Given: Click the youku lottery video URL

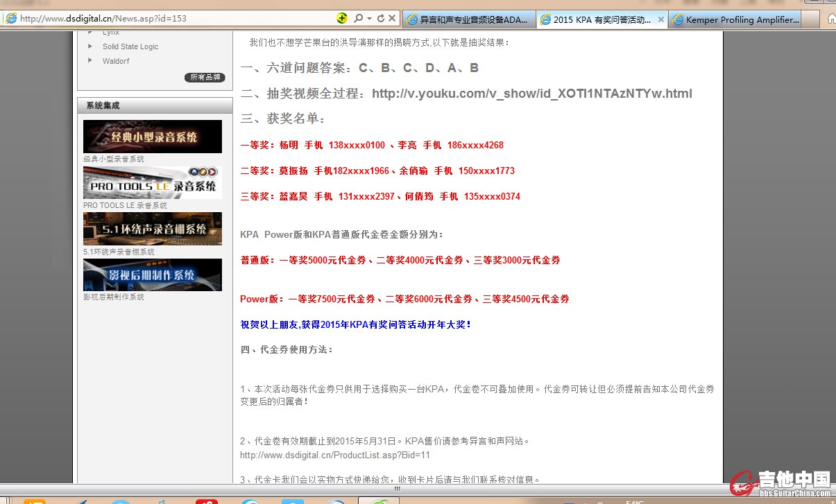Looking at the screenshot, I should tap(532, 93).
